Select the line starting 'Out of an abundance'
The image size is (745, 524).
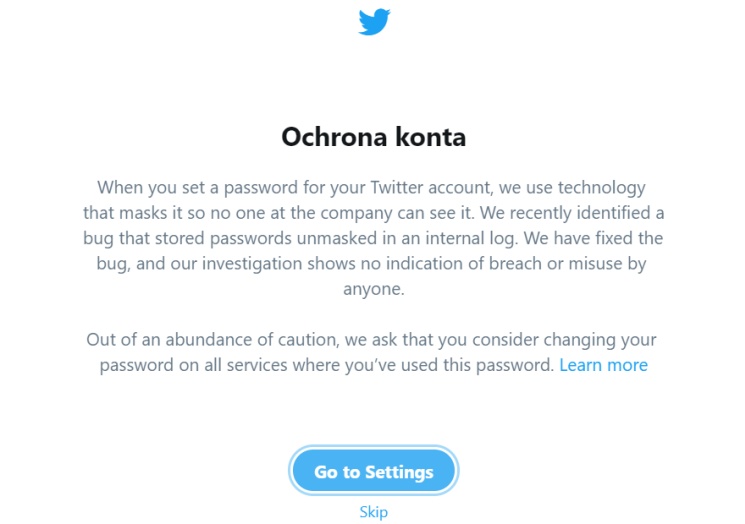(x=372, y=340)
